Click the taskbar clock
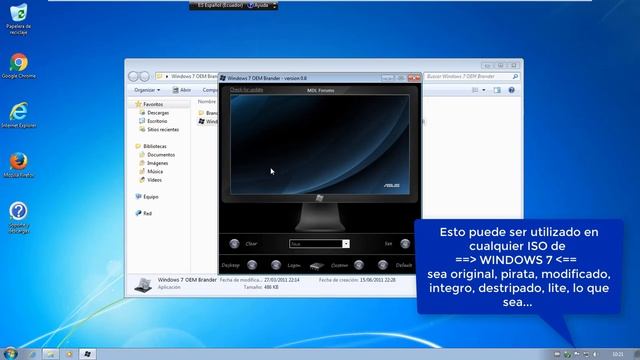Viewport: 640px width, 360px height. [618, 354]
